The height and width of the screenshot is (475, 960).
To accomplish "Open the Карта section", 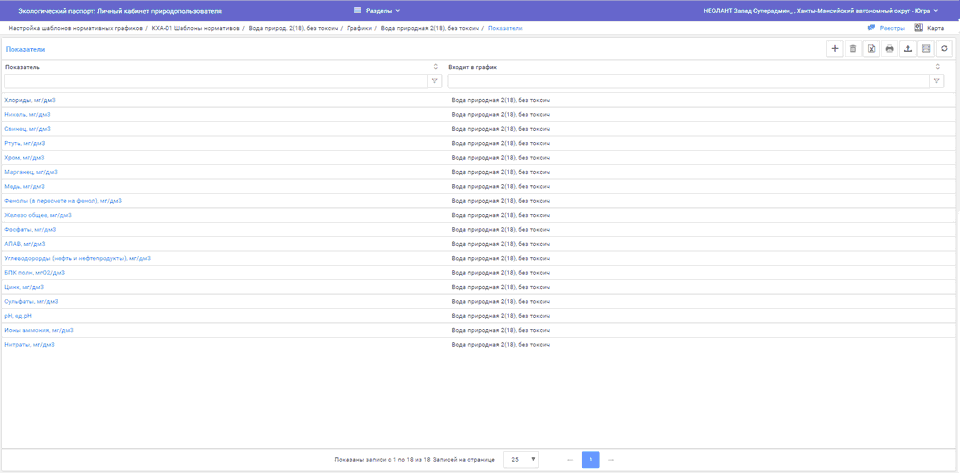I will pyautogui.click(x=929, y=28).
